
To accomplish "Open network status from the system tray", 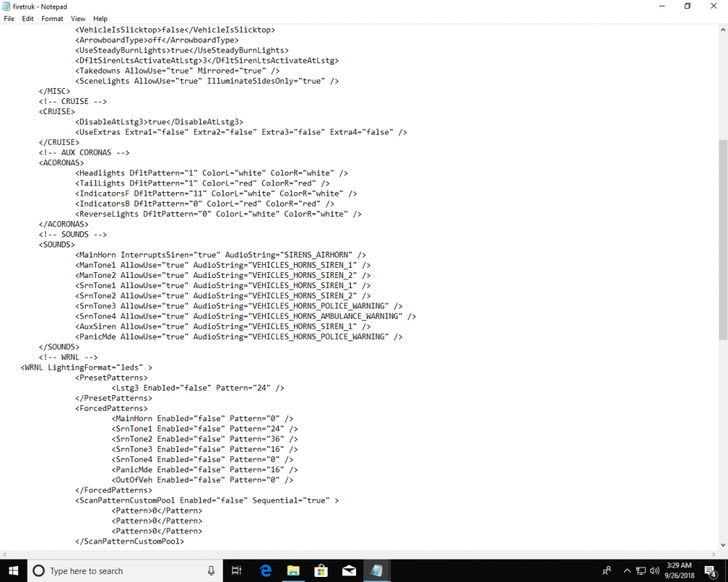I will pyautogui.click(x=641, y=570).
